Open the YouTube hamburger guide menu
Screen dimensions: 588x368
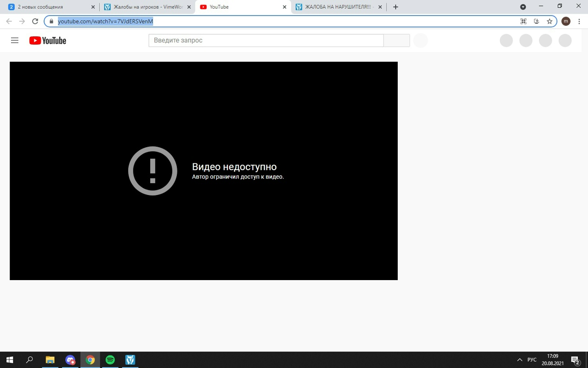[x=15, y=40]
